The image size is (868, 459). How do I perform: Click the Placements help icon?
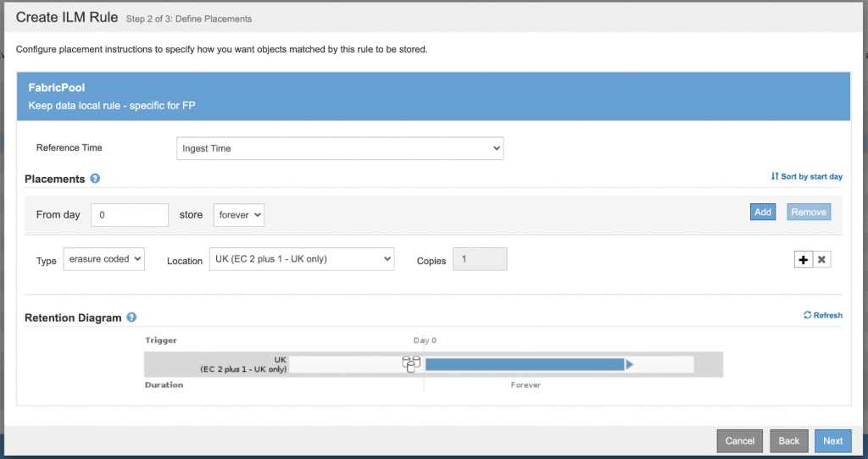[x=95, y=179]
